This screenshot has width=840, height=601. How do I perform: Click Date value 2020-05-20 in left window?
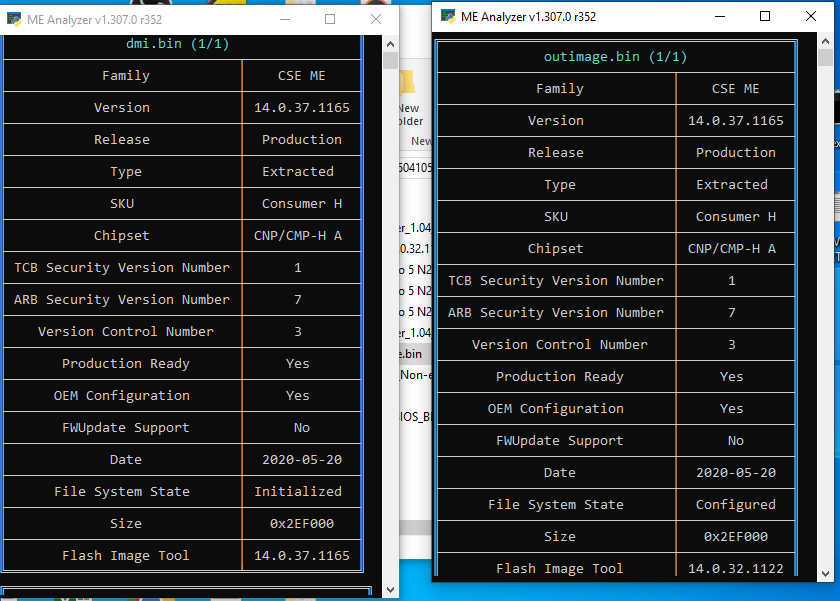point(302,460)
